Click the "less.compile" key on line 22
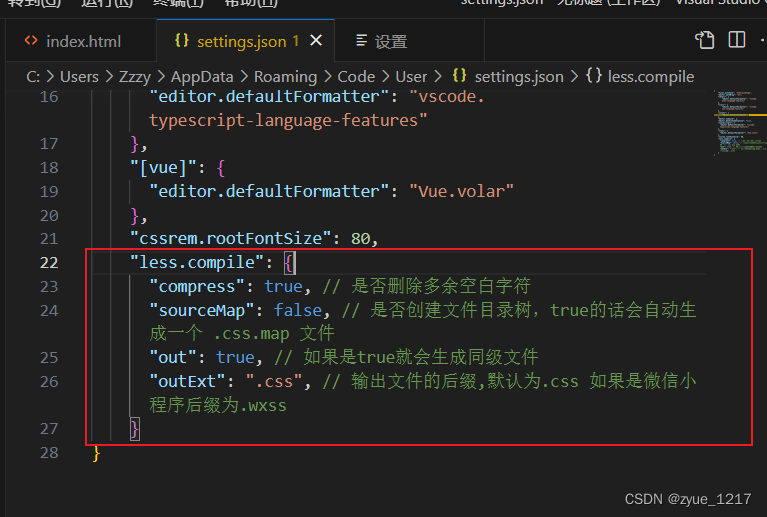 click(x=197, y=263)
